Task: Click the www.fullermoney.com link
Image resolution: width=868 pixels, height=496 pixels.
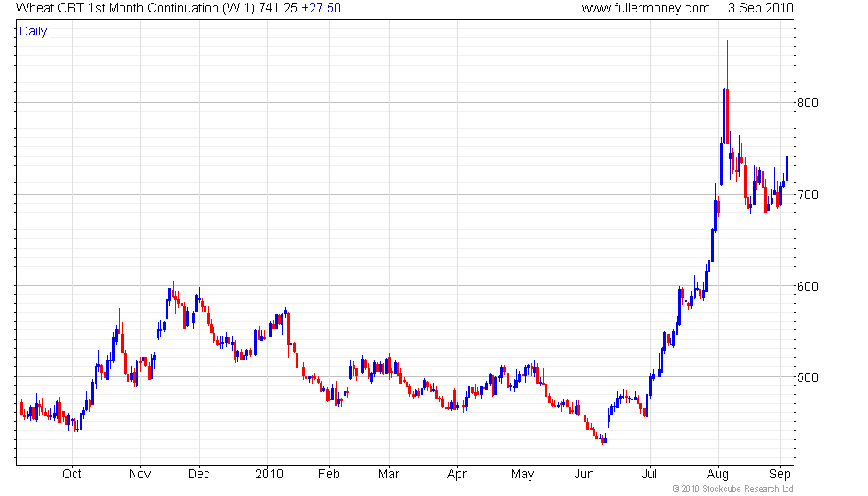Action: [x=646, y=8]
